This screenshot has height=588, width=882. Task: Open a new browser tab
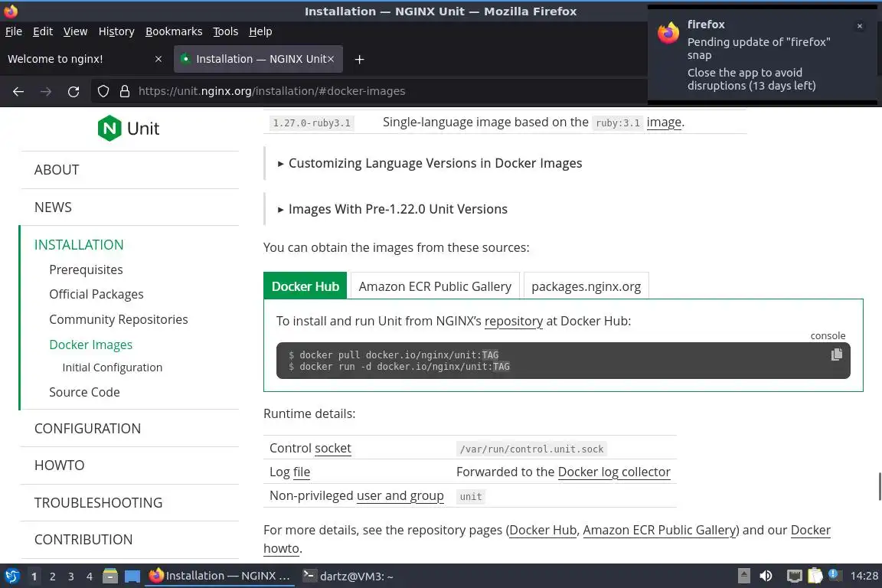[359, 59]
